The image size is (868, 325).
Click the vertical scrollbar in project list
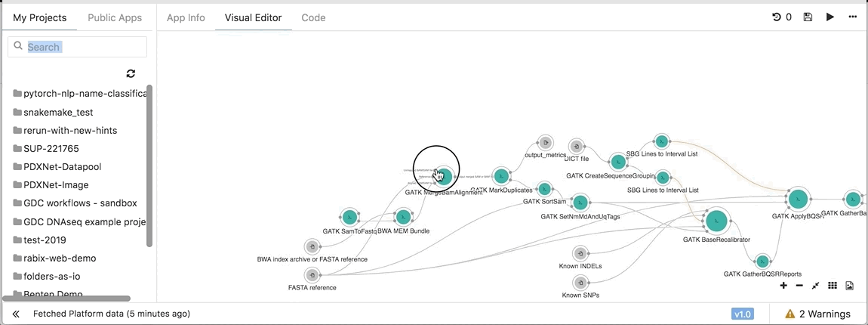[x=149, y=166]
